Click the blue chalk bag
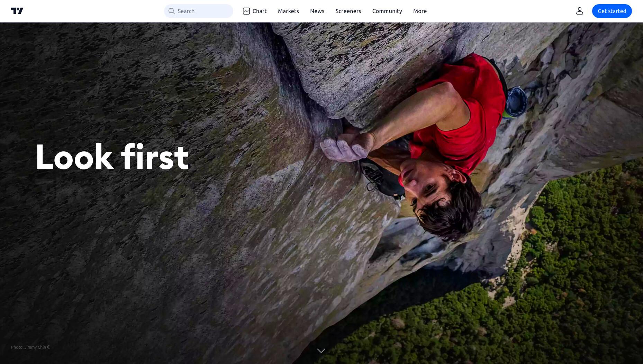This screenshot has width=643, height=364. 516,101
